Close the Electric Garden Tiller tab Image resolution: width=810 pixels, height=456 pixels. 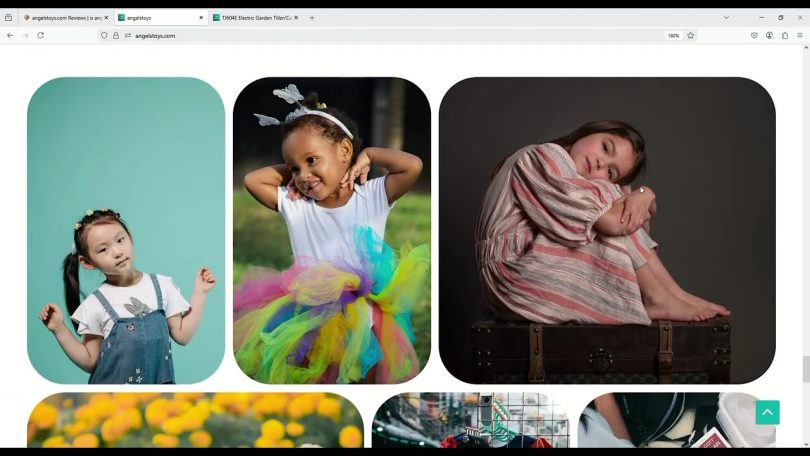(296, 18)
